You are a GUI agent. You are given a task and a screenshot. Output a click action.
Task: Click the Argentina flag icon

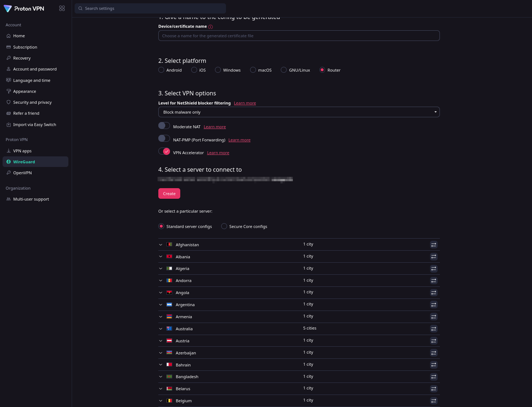pos(169,304)
